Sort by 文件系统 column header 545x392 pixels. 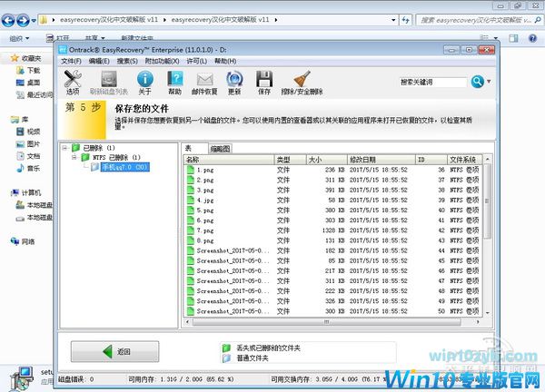point(464,160)
